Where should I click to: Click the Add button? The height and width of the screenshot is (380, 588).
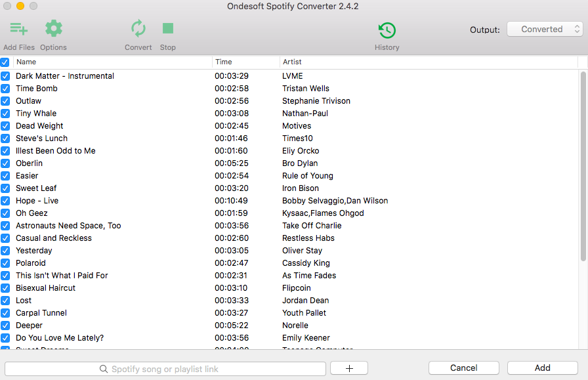click(x=542, y=368)
